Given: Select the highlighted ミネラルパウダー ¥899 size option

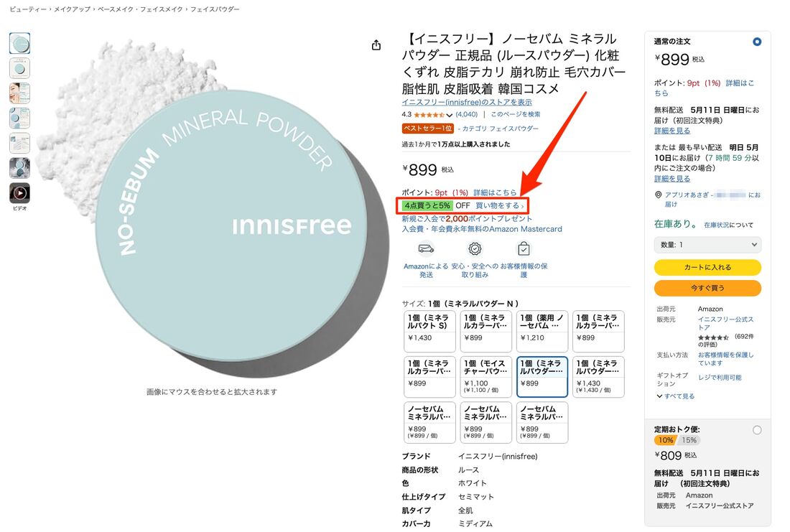Looking at the screenshot, I should tap(542, 377).
